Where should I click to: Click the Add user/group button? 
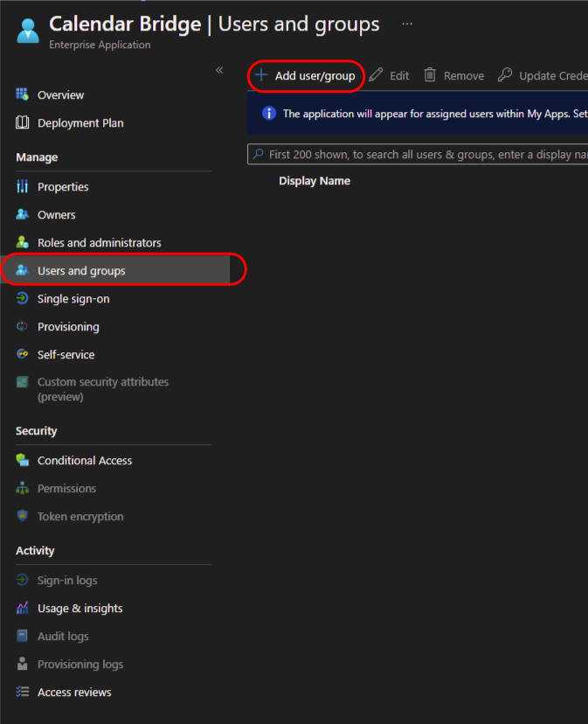click(306, 76)
